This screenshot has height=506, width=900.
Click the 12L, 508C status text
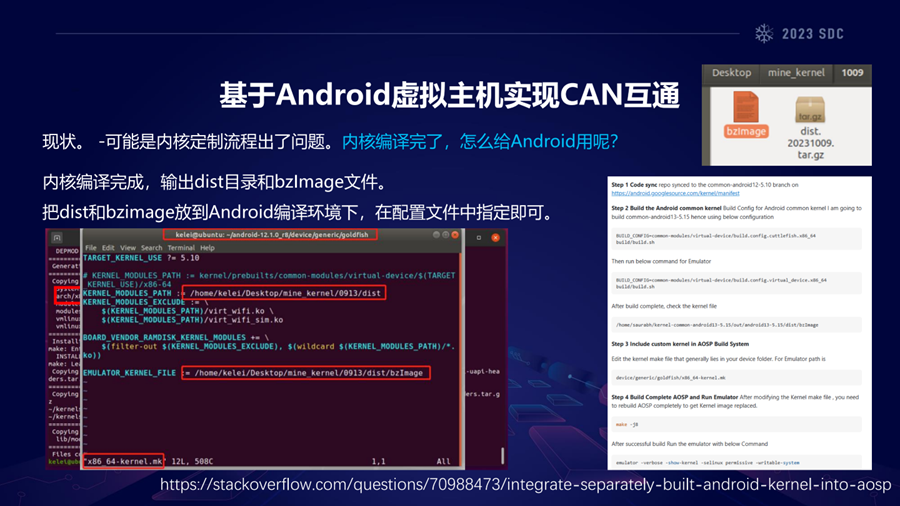click(192, 461)
